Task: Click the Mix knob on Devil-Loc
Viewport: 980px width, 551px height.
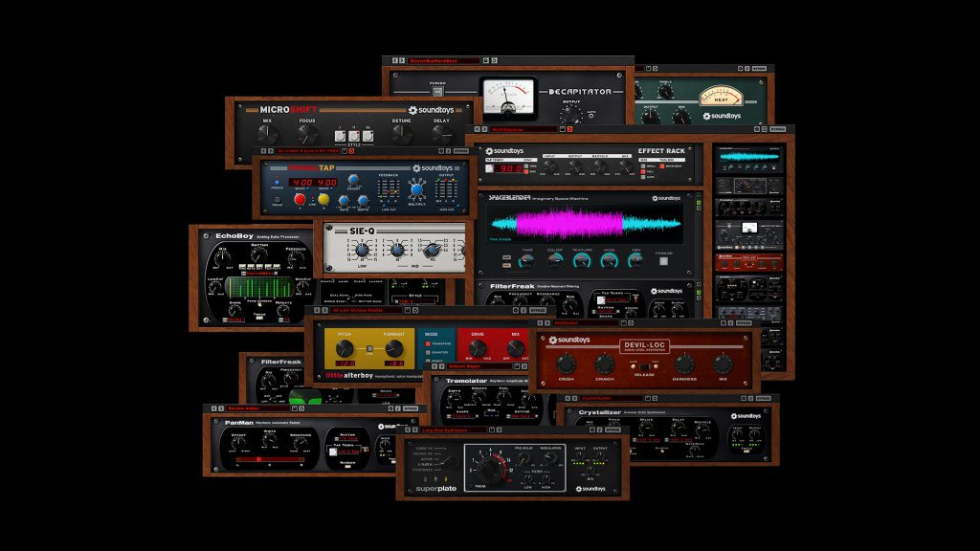Action: pos(722,364)
